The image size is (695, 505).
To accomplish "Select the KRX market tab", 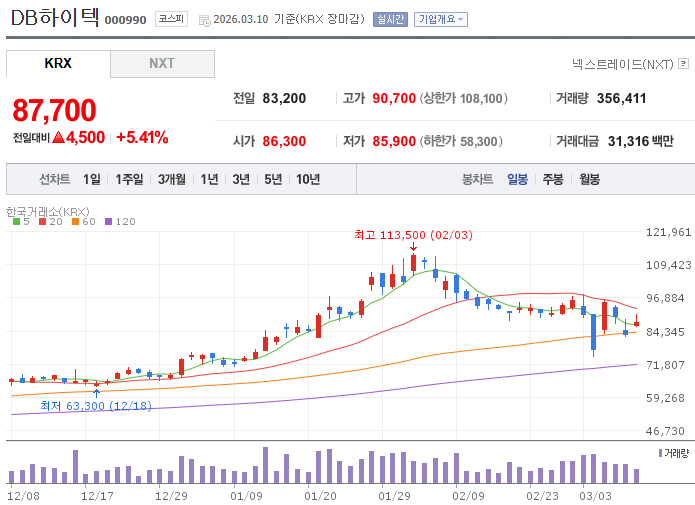I will pos(58,63).
